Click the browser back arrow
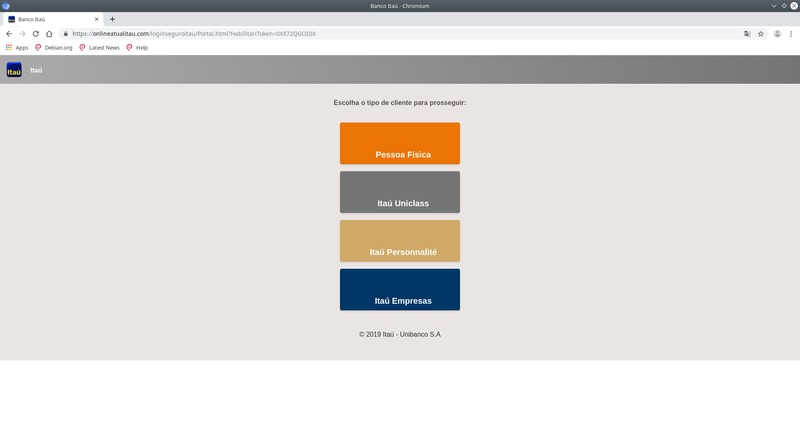 [x=9, y=34]
